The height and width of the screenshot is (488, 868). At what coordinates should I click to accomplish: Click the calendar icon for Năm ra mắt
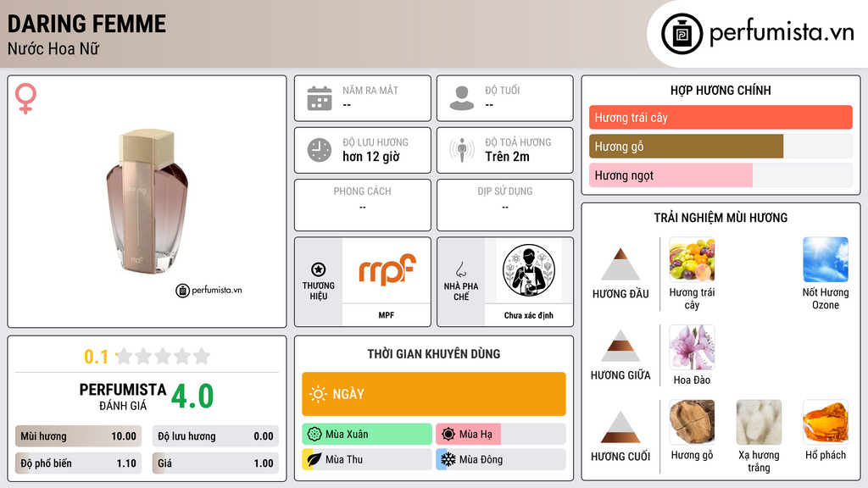[x=320, y=98]
